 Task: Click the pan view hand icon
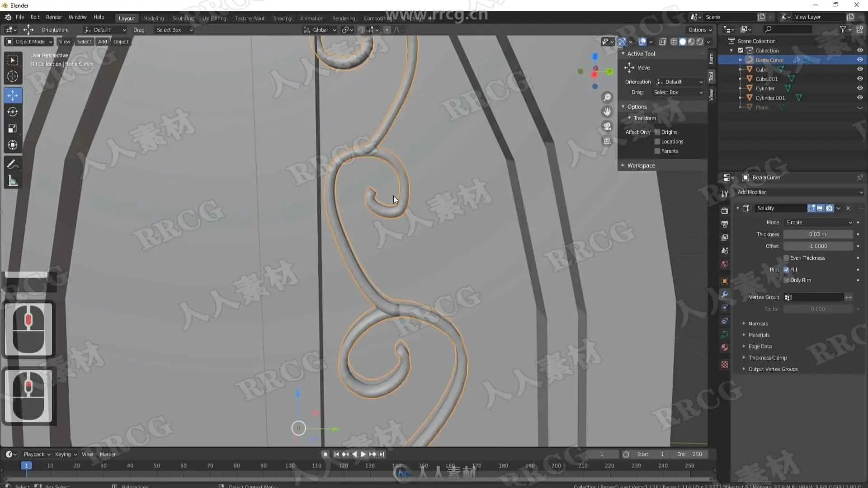[607, 112]
